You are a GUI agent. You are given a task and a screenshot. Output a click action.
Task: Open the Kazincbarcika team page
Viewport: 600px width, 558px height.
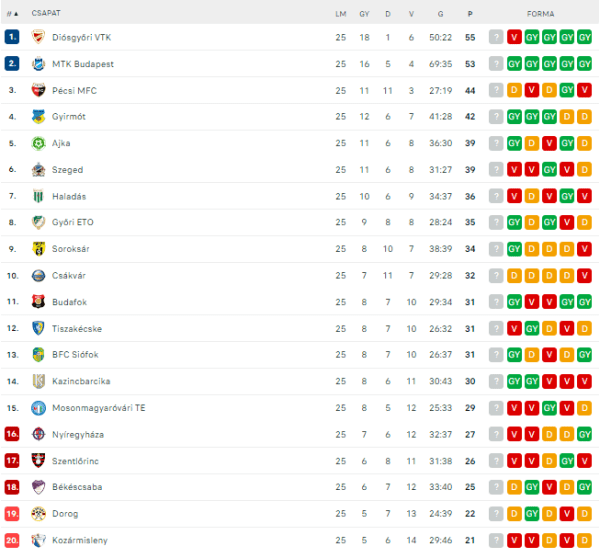[81, 381]
